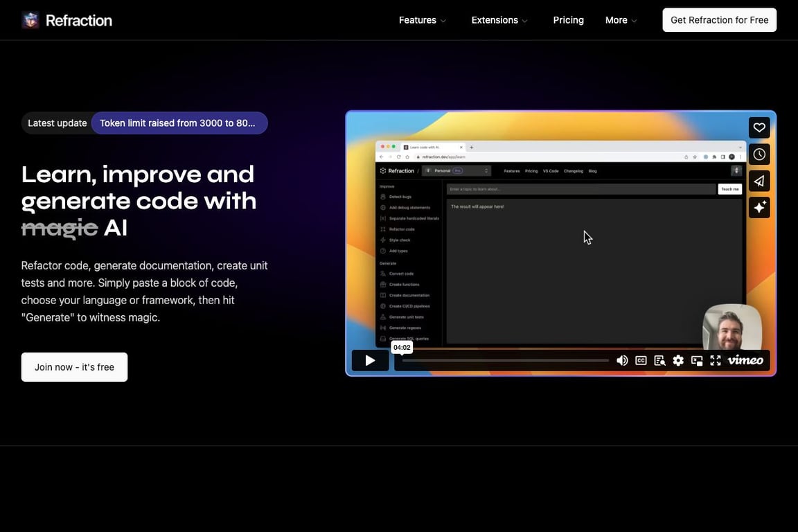Click the Refraction logo icon

30,20
